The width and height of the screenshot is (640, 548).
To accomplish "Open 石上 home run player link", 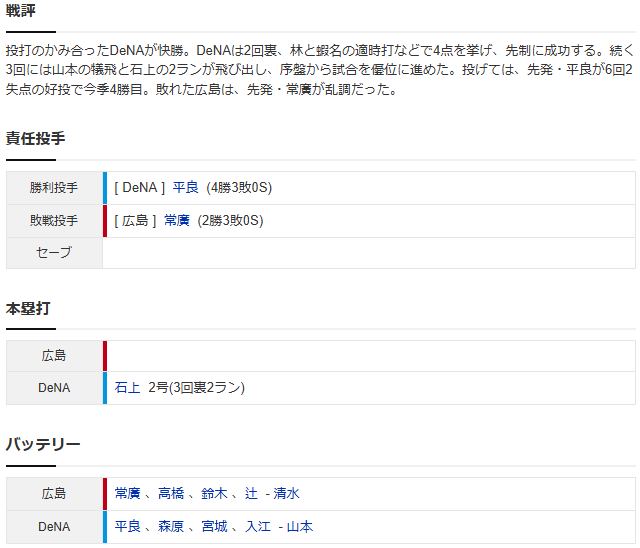I will coord(127,388).
